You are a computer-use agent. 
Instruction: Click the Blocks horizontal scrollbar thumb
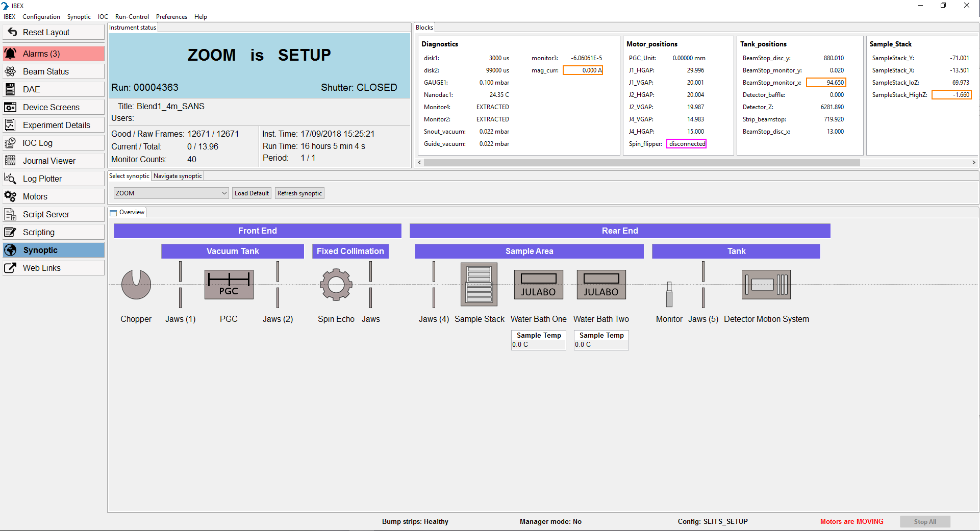click(x=642, y=163)
